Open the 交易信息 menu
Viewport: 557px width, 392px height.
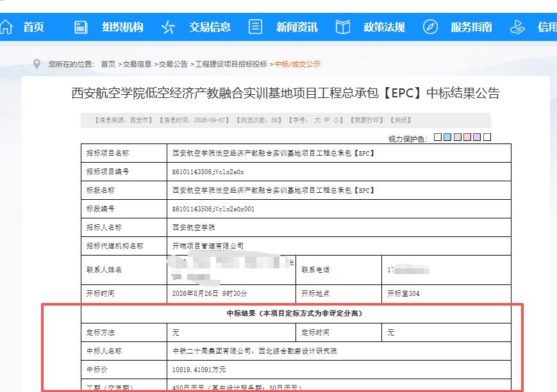pyautogui.click(x=210, y=27)
